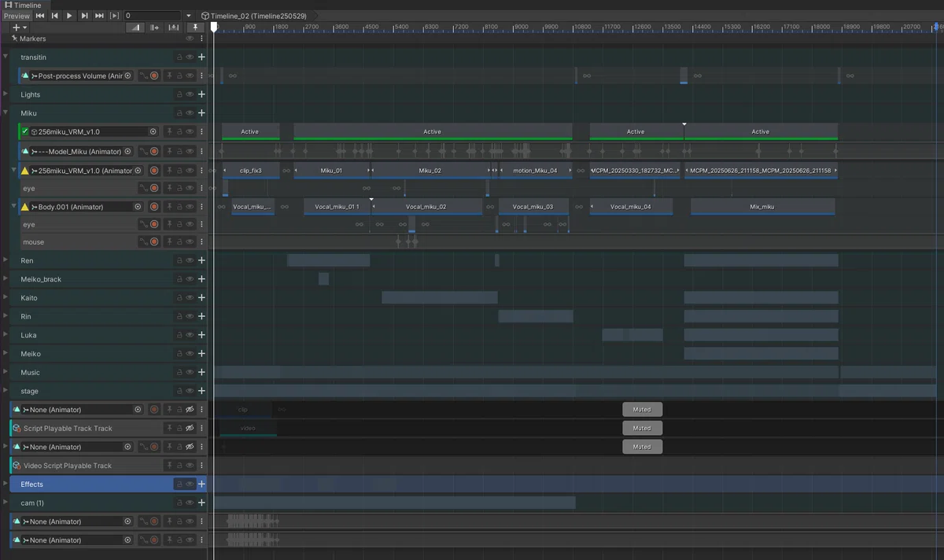Click the playhead marker on the ruler
Viewport: 944px width, 560px height.
pos(213,27)
